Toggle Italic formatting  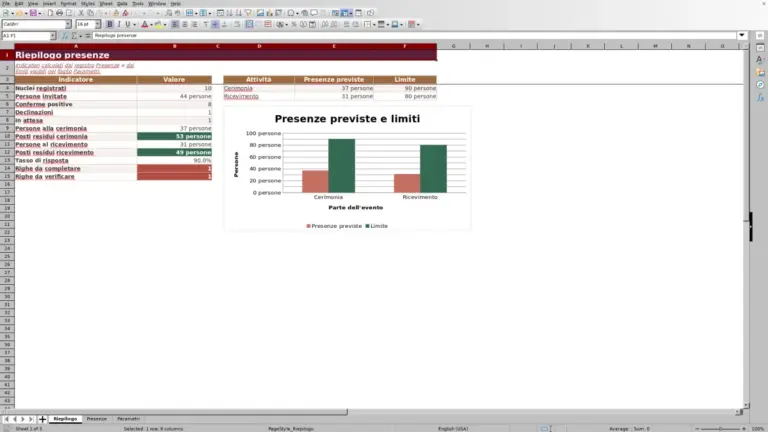click(x=119, y=24)
